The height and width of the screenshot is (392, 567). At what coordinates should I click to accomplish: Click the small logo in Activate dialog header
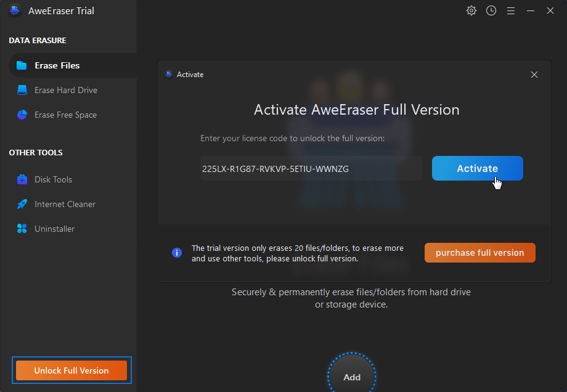coord(169,75)
